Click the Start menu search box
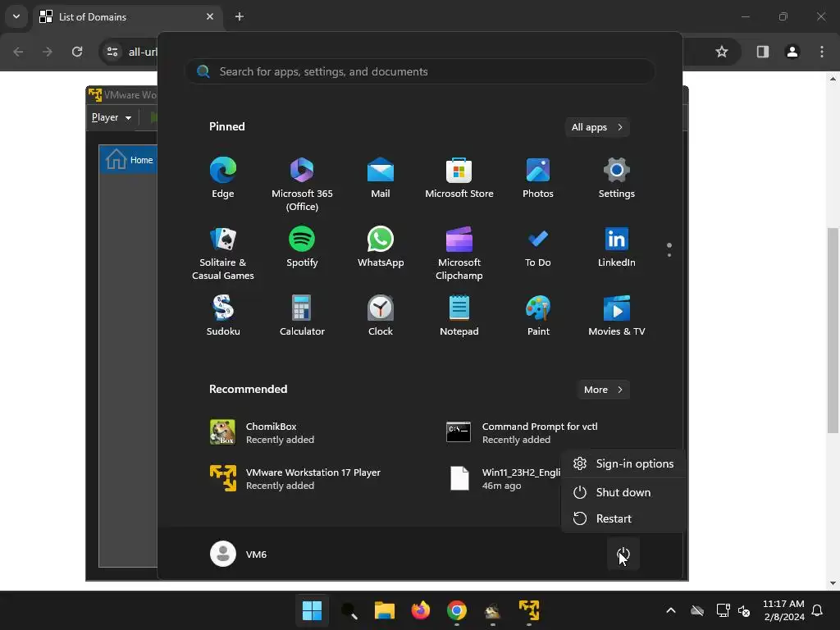 point(420,71)
